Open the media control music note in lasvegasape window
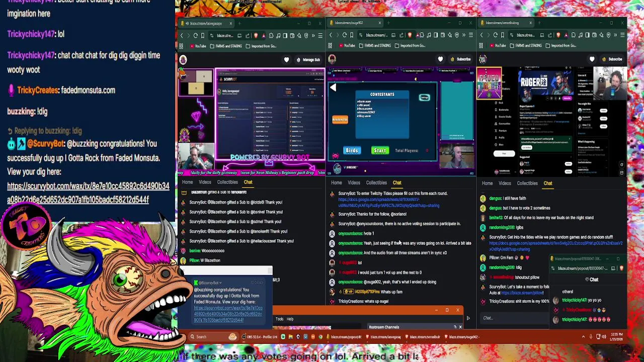This screenshot has height=362, width=644. point(278,36)
